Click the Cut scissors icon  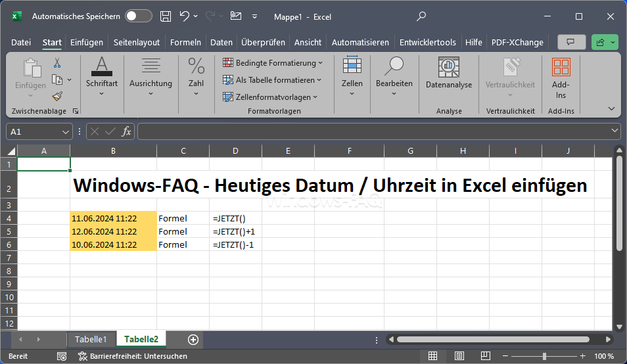click(x=57, y=62)
